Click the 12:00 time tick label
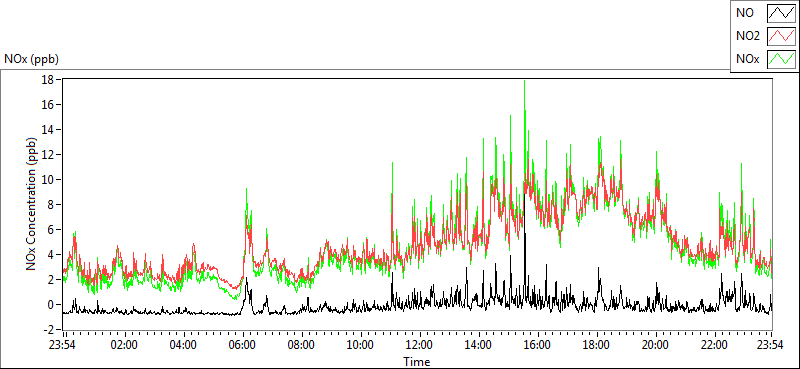The image size is (800, 369). 419,345
